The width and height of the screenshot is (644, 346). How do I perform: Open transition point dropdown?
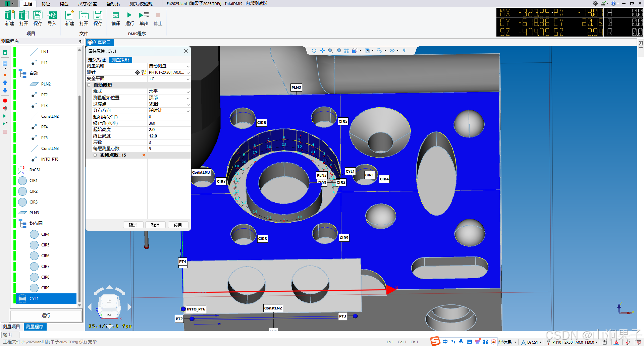(x=188, y=104)
